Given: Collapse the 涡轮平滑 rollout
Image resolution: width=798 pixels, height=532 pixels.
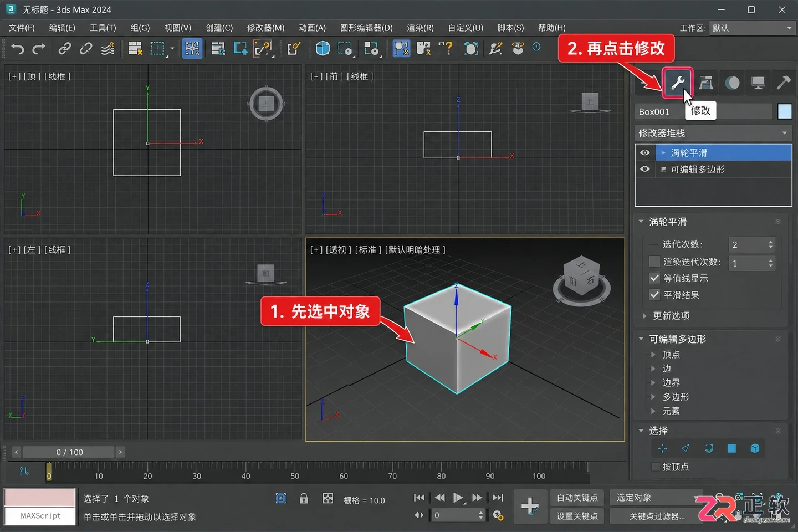Looking at the screenshot, I should [x=641, y=222].
